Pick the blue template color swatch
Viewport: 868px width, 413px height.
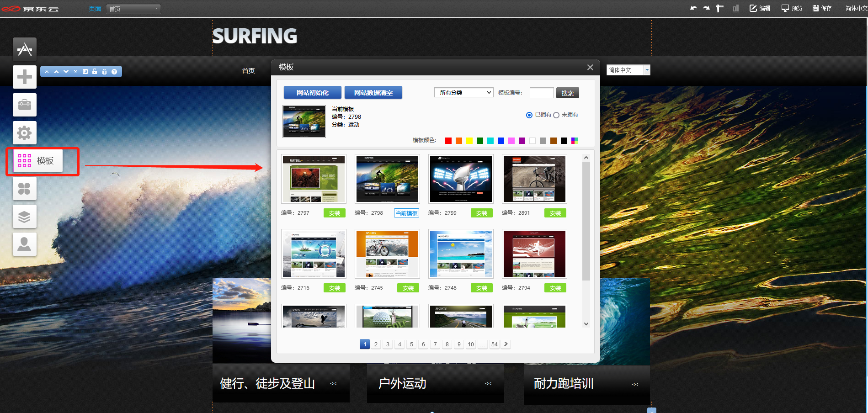coord(501,141)
